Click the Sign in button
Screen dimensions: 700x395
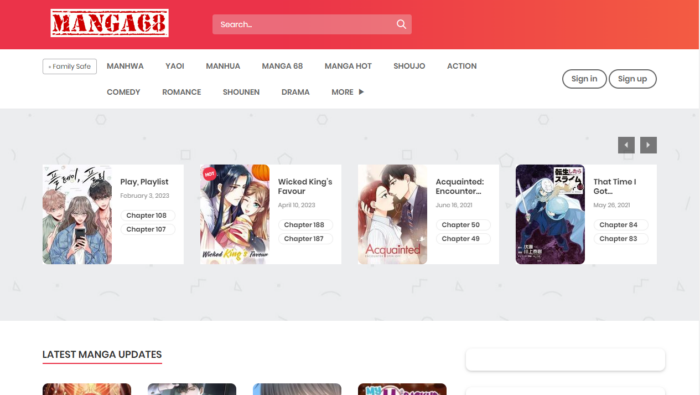584,79
